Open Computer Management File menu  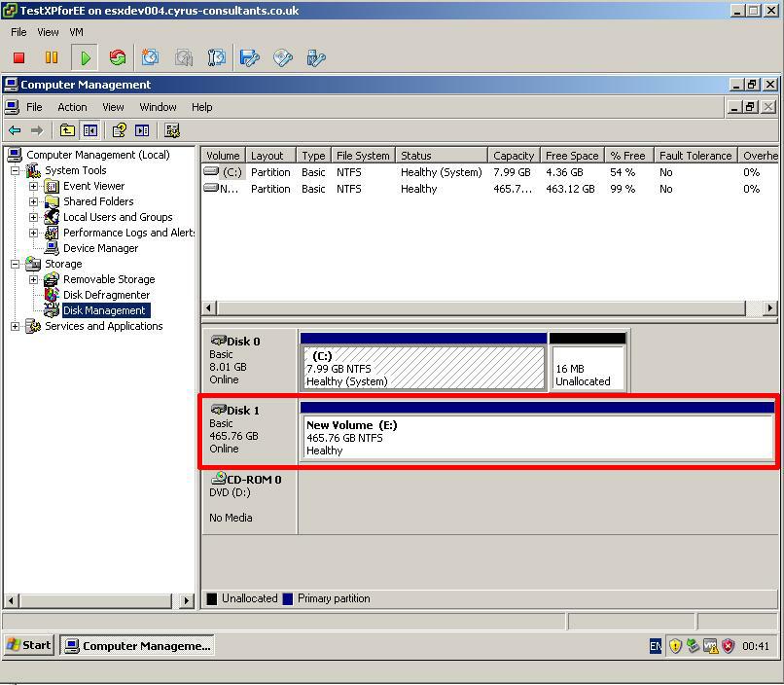point(34,107)
